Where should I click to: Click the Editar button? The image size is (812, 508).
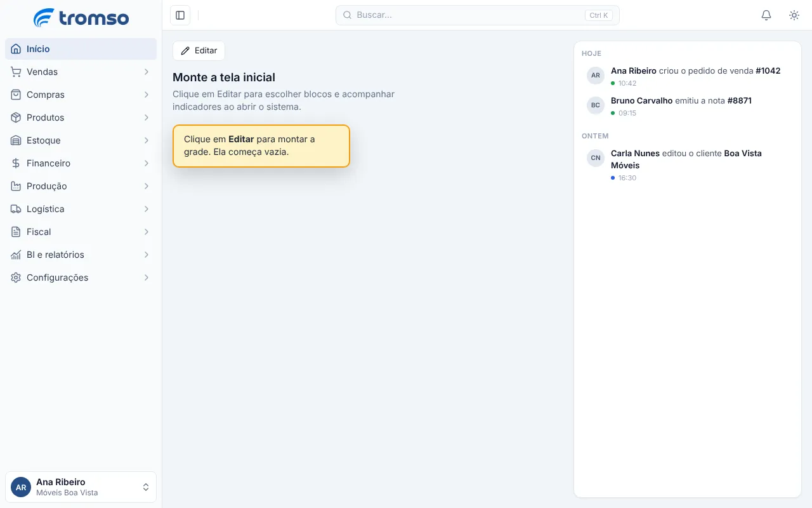(x=199, y=51)
